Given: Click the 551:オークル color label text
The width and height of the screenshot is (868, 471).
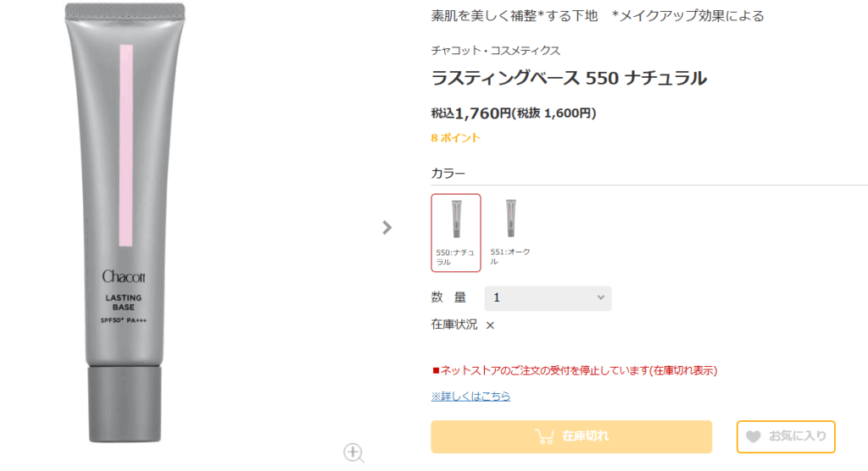Looking at the screenshot, I should [x=510, y=256].
